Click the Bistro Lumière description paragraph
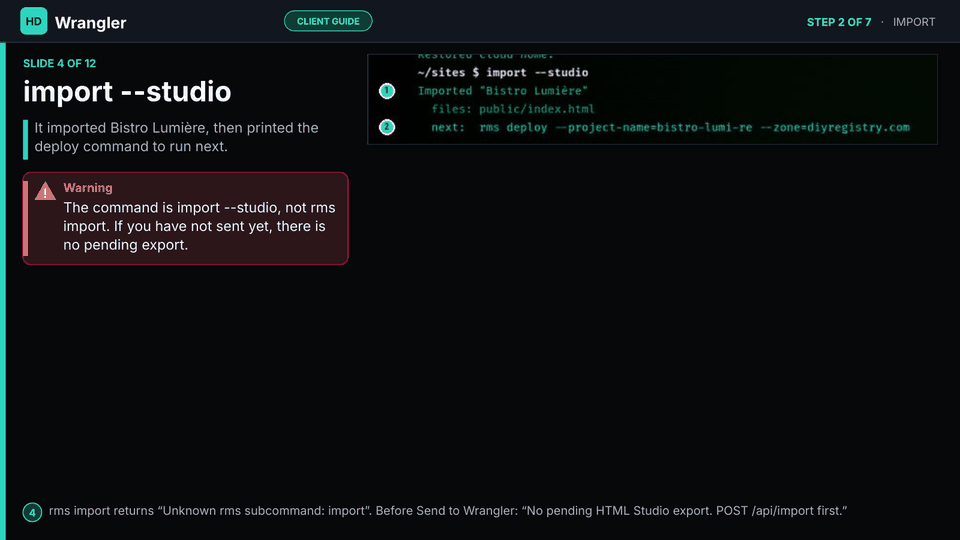960x540 pixels. coord(176,137)
